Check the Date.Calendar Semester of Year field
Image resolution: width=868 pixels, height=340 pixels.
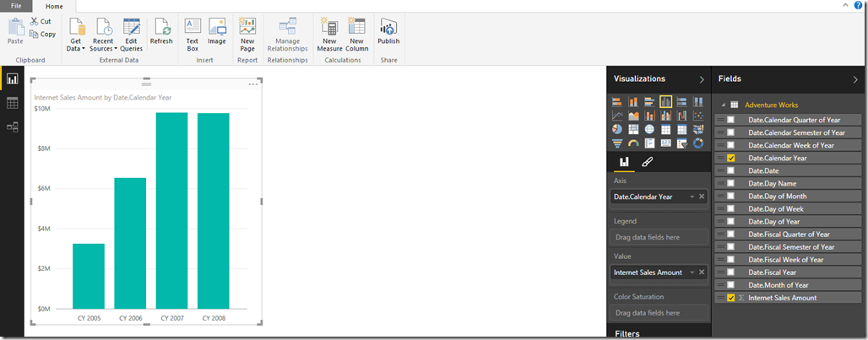click(x=730, y=132)
